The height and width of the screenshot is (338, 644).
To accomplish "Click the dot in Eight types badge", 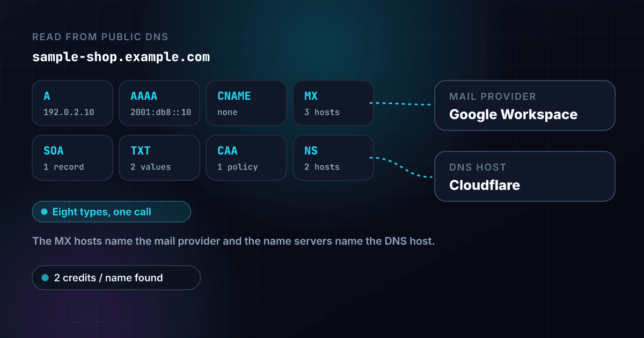I will coord(45,212).
